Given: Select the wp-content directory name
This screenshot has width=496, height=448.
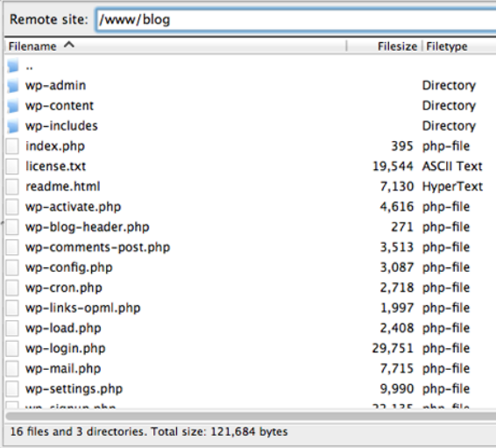Looking at the screenshot, I should (60, 106).
